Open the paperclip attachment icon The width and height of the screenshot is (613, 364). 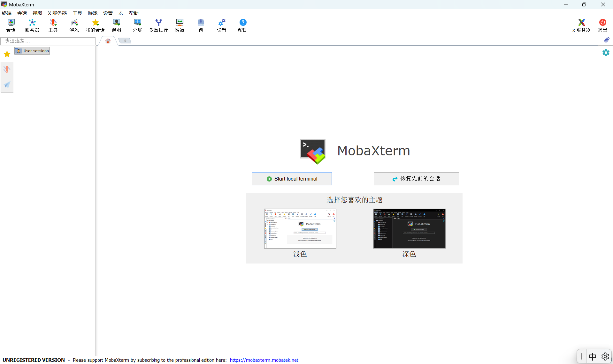[607, 40]
